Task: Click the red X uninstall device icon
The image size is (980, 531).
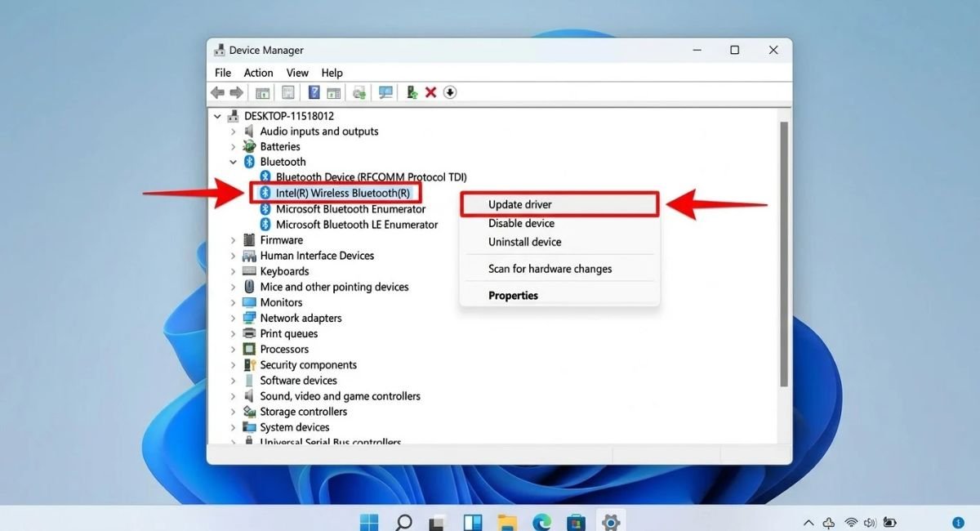Action: pos(430,92)
